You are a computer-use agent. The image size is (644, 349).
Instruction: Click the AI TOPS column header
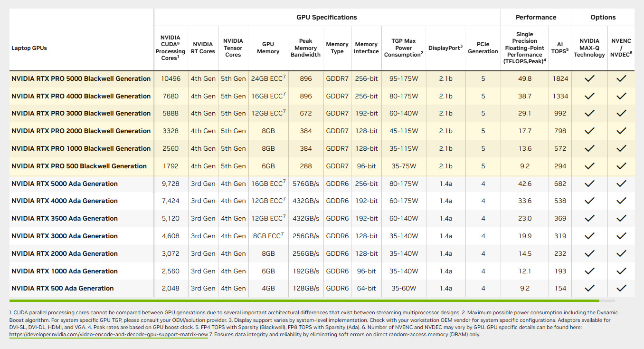560,48
